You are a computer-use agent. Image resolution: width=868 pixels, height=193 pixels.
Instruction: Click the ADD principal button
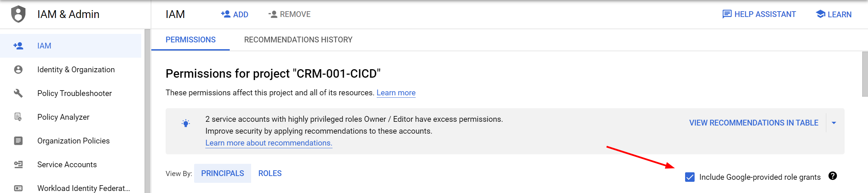point(234,14)
